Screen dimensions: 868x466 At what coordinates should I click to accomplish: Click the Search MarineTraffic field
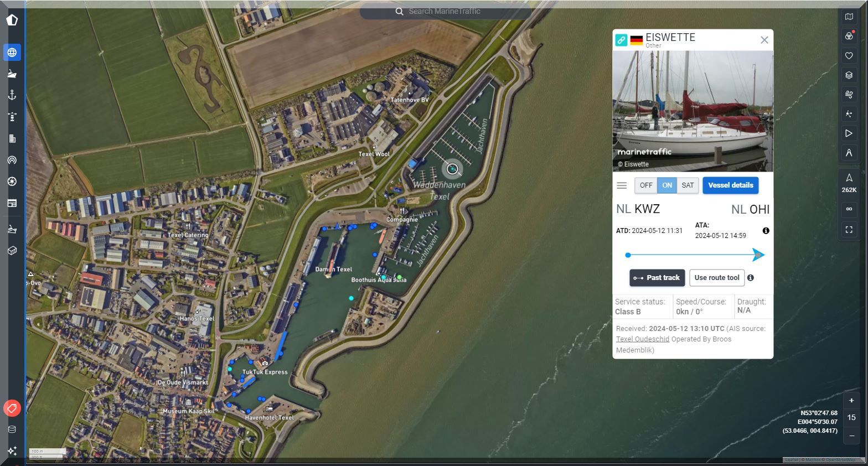coord(445,12)
